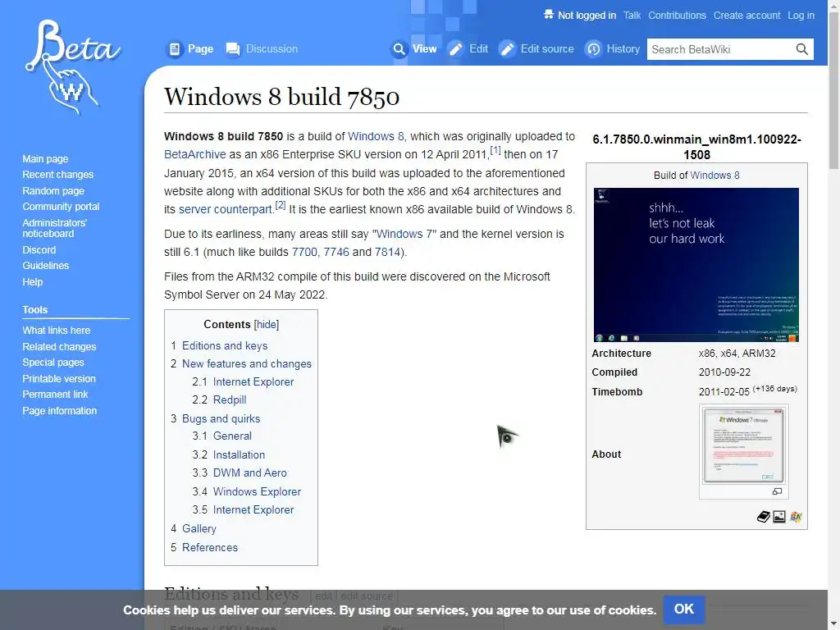Visit the Community portal
The width and height of the screenshot is (840, 630).
tap(61, 206)
